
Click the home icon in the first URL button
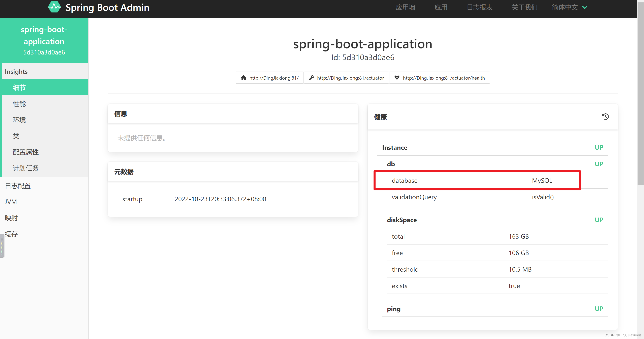point(244,78)
